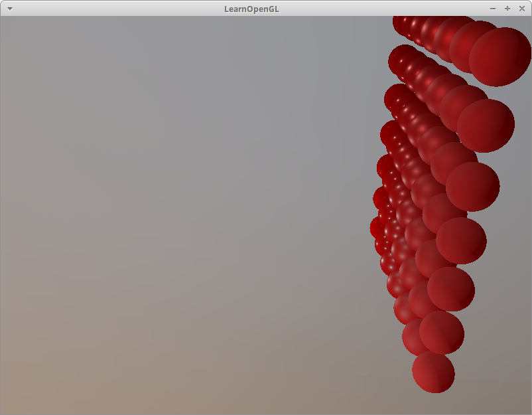Click empty title bar area right of title

coord(398,8)
